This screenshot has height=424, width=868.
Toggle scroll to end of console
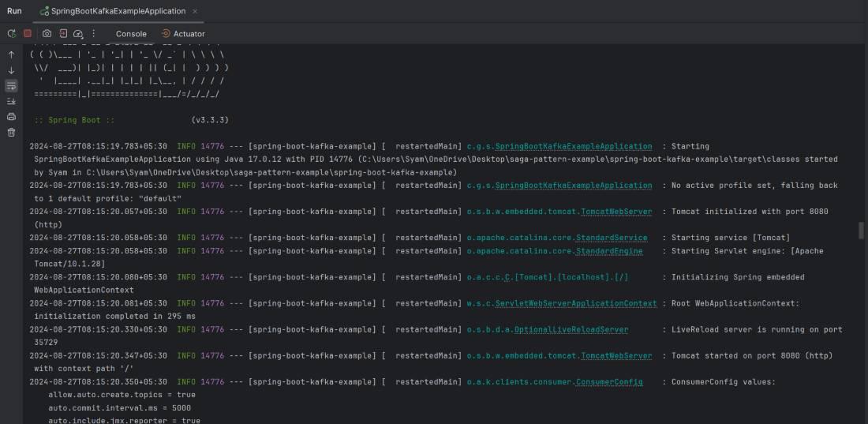click(11, 101)
